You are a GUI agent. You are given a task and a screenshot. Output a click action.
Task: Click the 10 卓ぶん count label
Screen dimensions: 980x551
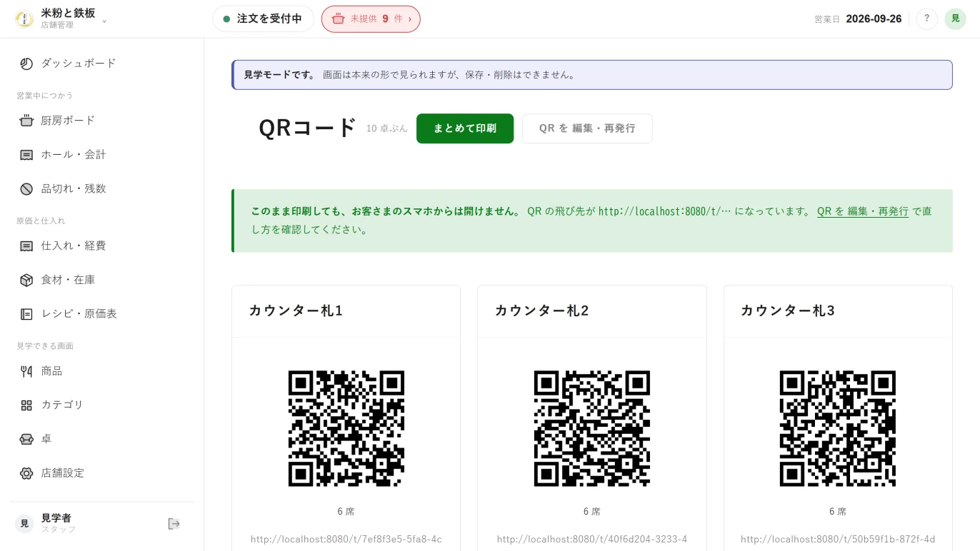[x=387, y=129]
